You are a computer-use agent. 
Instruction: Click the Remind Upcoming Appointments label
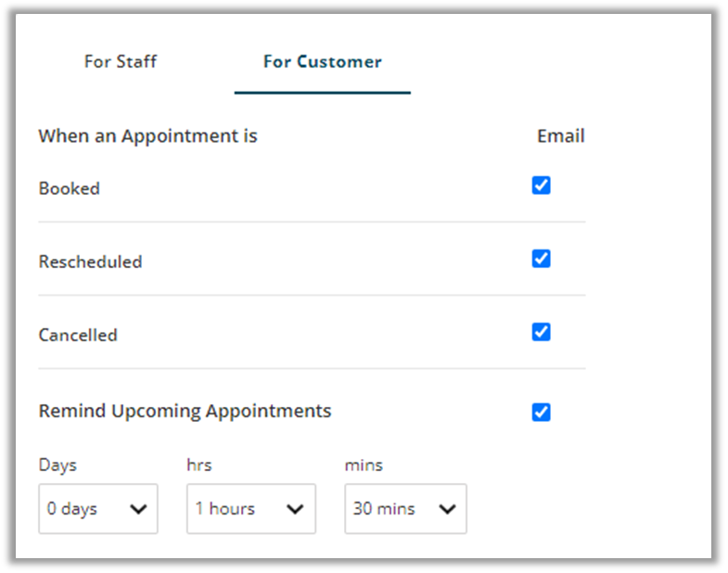point(185,411)
